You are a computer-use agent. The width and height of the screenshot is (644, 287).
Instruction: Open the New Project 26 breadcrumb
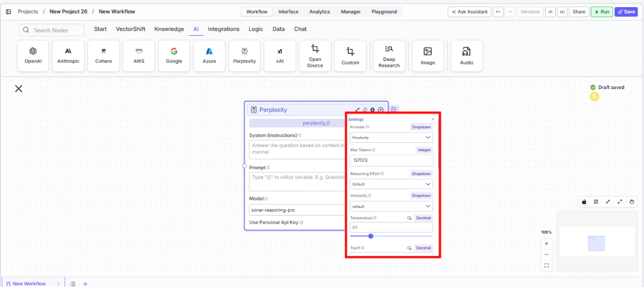68,12
